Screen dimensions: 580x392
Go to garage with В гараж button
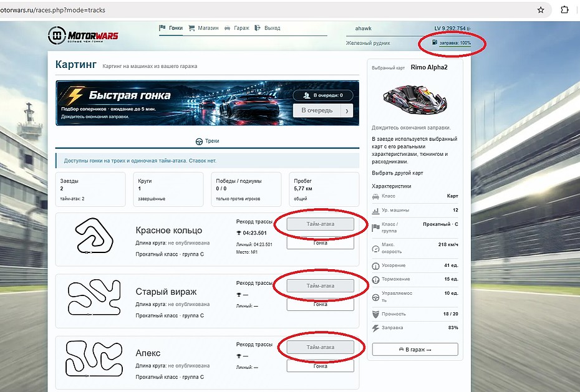[x=415, y=350]
